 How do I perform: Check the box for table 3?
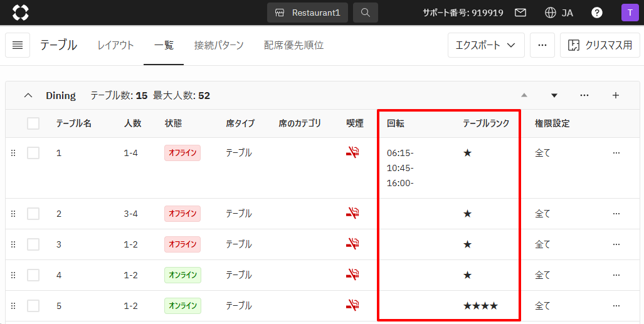33,244
